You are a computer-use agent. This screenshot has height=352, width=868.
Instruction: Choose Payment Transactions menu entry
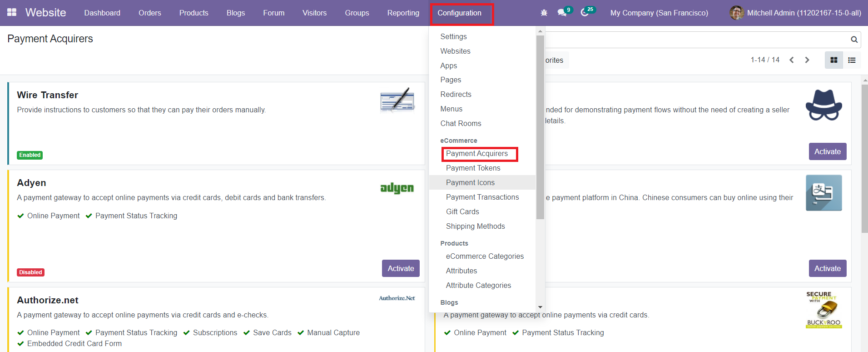click(482, 197)
